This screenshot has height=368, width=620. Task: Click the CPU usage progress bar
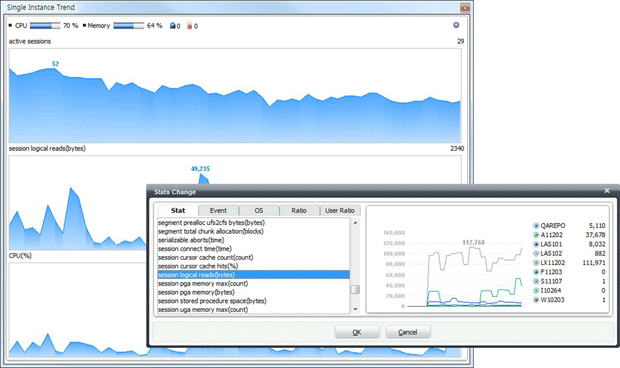tap(45, 26)
